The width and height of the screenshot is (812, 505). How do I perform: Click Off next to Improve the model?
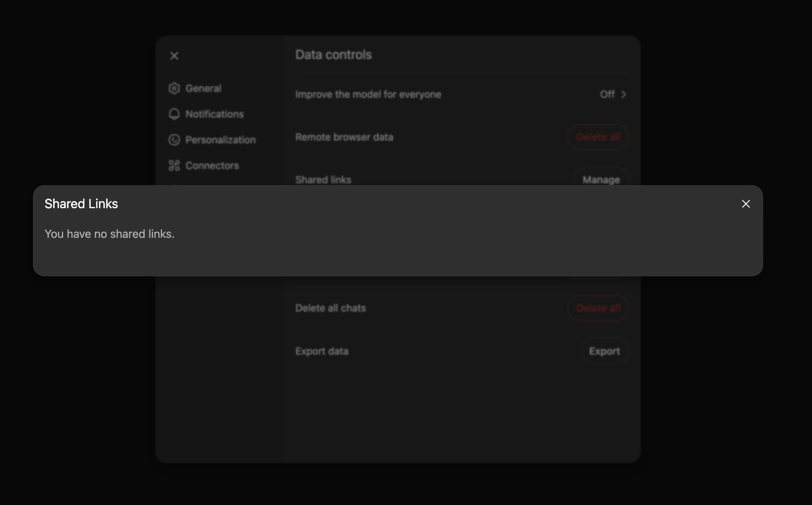pos(607,94)
